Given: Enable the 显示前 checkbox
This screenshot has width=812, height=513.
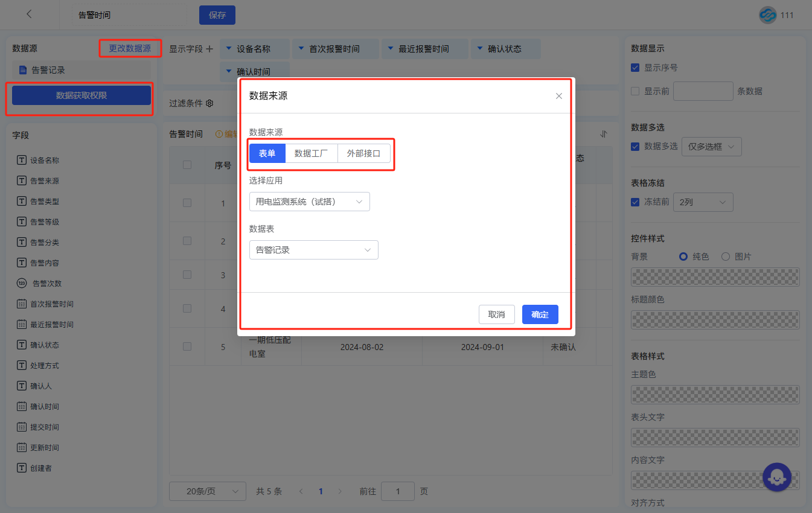Looking at the screenshot, I should click(635, 91).
